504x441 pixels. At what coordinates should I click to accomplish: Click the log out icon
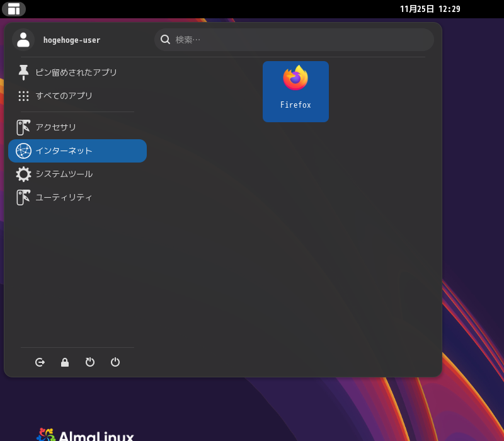click(x=40, y=362)
